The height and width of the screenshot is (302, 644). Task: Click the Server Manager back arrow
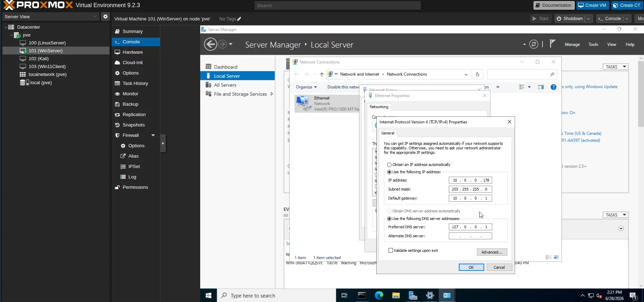211,44
